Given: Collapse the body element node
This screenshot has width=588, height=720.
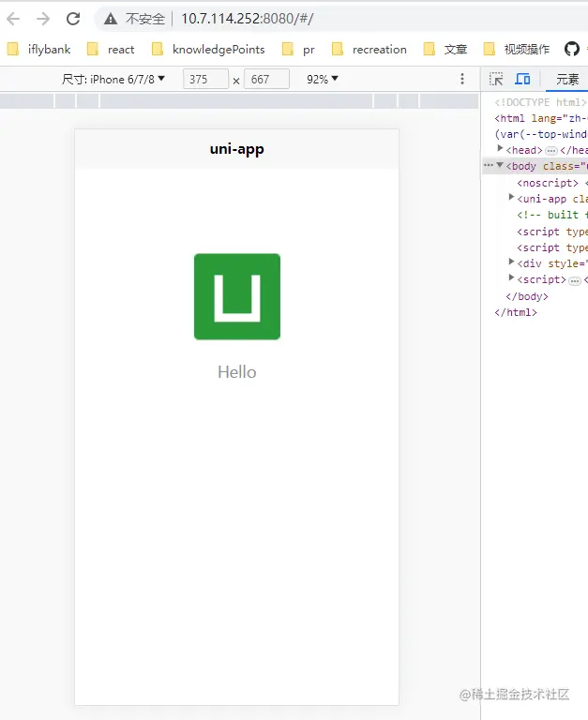Looking at the screenshot, I should [500, 164].
